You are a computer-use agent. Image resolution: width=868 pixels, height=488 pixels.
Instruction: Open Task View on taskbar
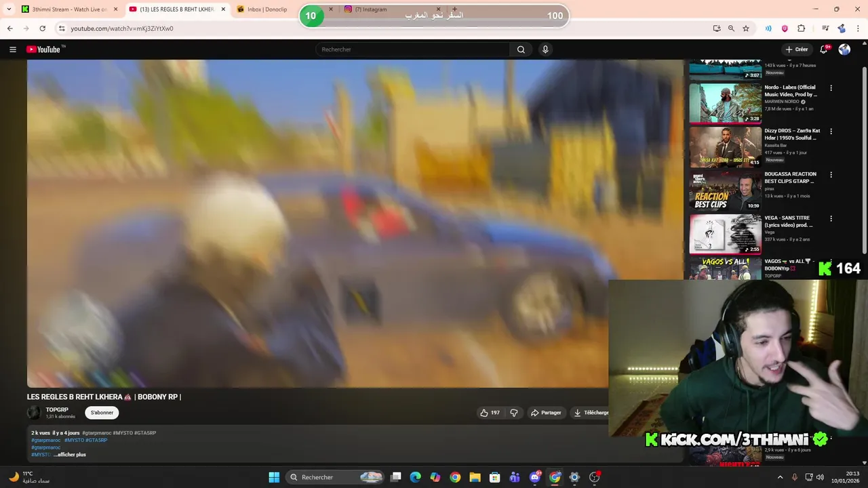coord(396,477)
